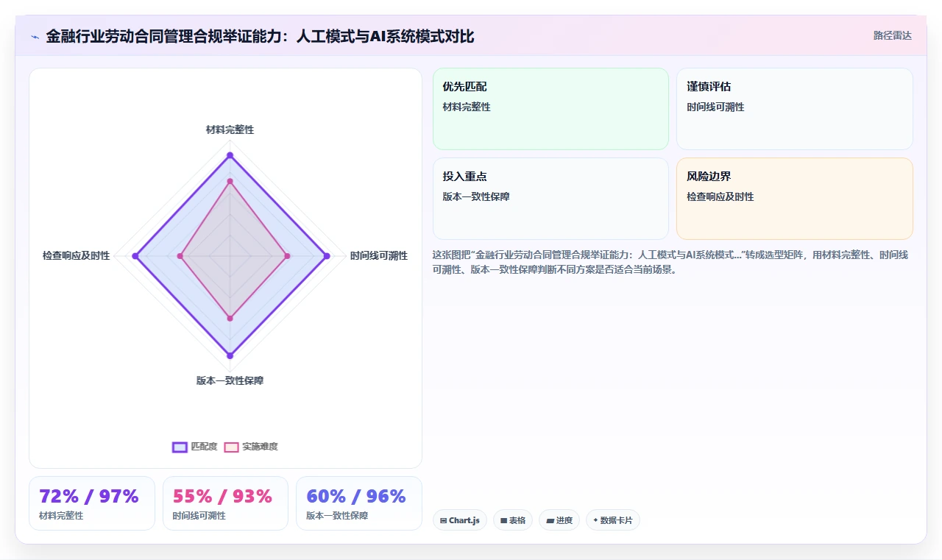Click pink data point toward 材料完整性
This screenshot has width=942, height=560.
pyautogui.click(x=230, y=180)
